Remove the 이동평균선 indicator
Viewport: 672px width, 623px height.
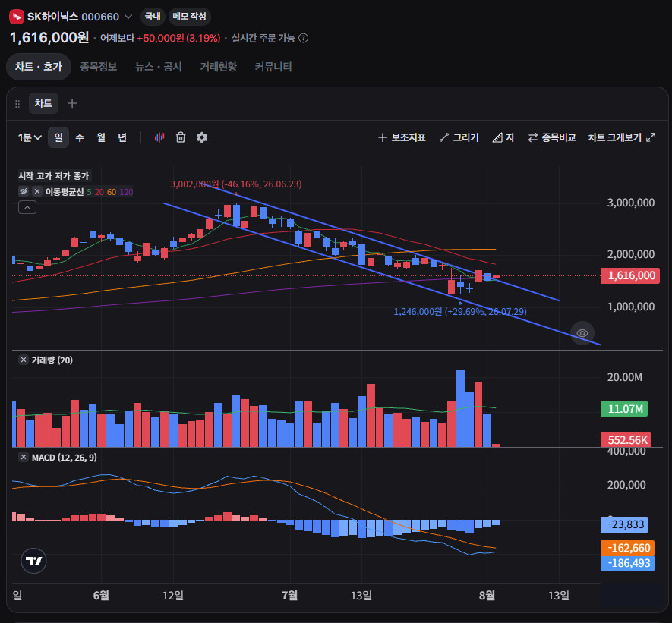coord(37,191)
